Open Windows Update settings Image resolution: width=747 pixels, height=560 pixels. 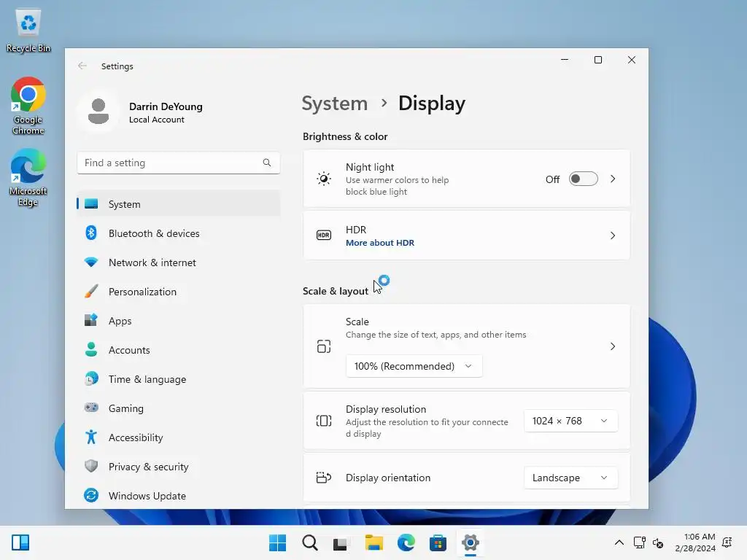(x=179, y=496)
